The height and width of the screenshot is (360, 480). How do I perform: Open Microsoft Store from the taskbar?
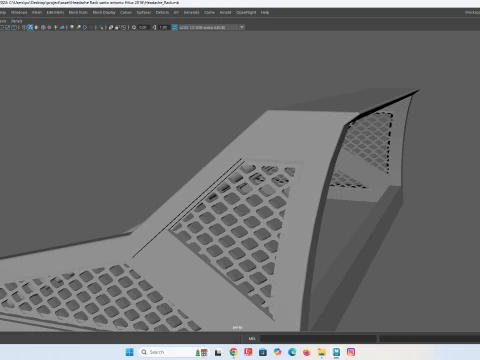click(263, 352)
